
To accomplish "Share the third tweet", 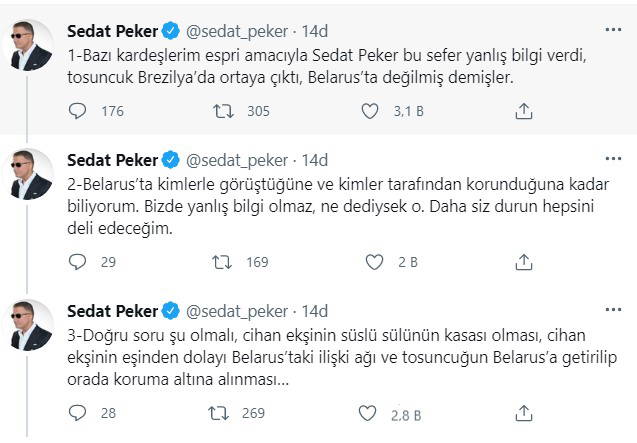I will coord(523,412).
